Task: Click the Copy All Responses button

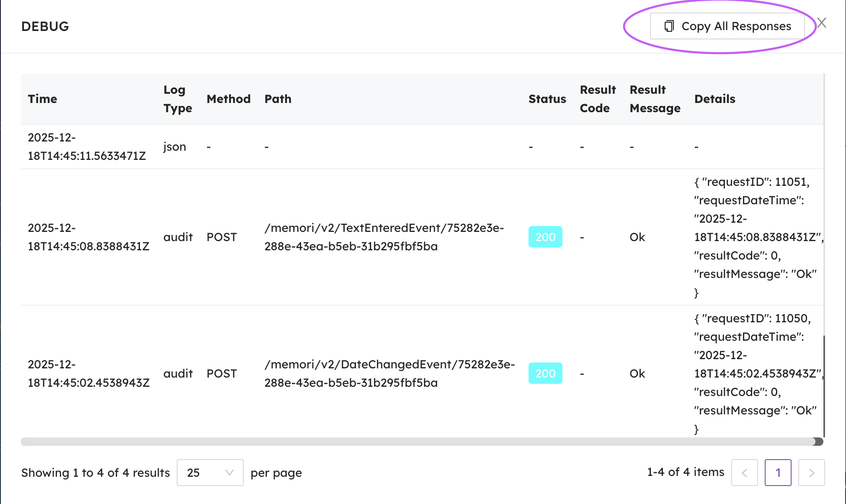Action: pos(727,26)
